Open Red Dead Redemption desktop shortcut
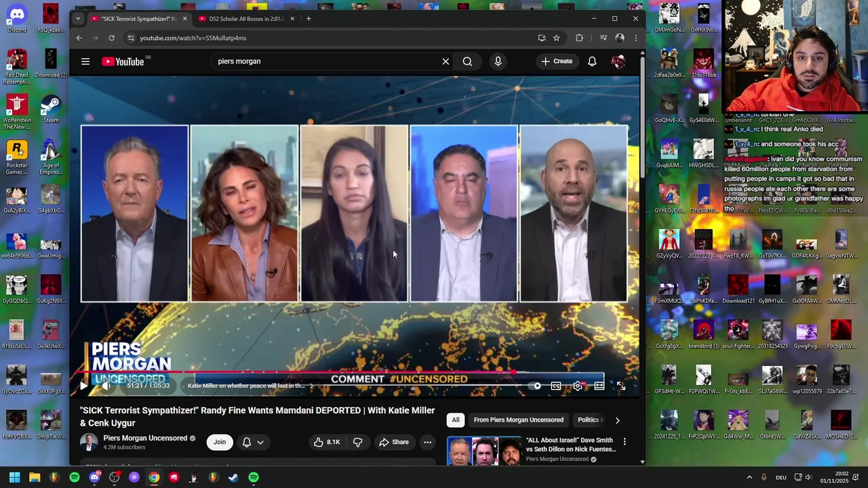 (x=17, y=66)
